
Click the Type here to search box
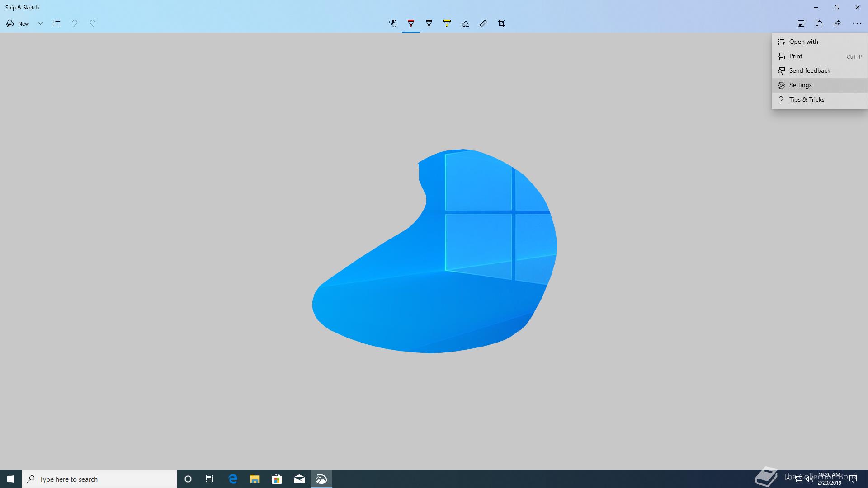[99, 479]
